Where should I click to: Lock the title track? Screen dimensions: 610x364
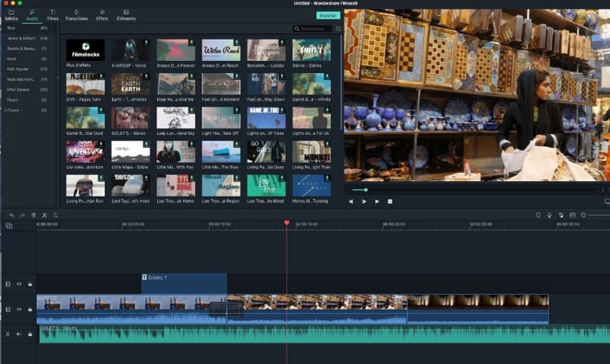30,284
